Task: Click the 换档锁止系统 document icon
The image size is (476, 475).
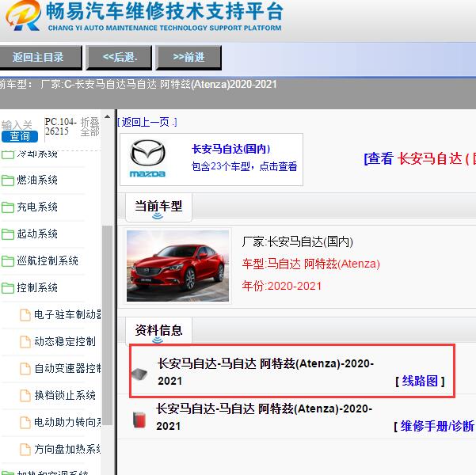Action: [25, 396]
